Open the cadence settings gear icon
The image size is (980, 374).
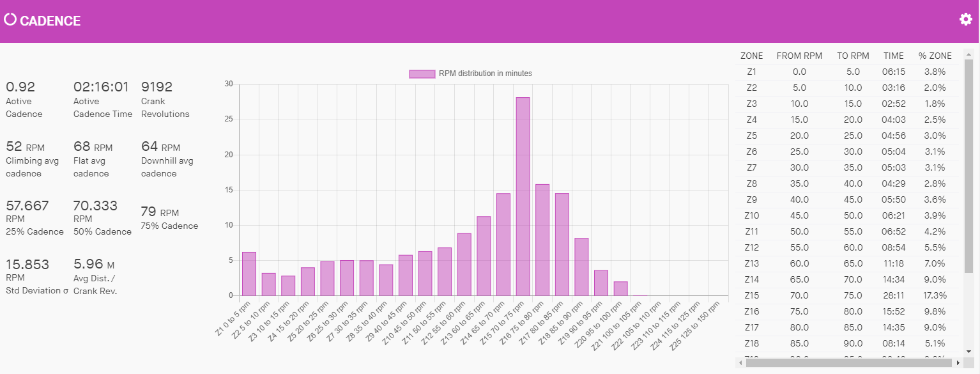[x=965, y=19]
